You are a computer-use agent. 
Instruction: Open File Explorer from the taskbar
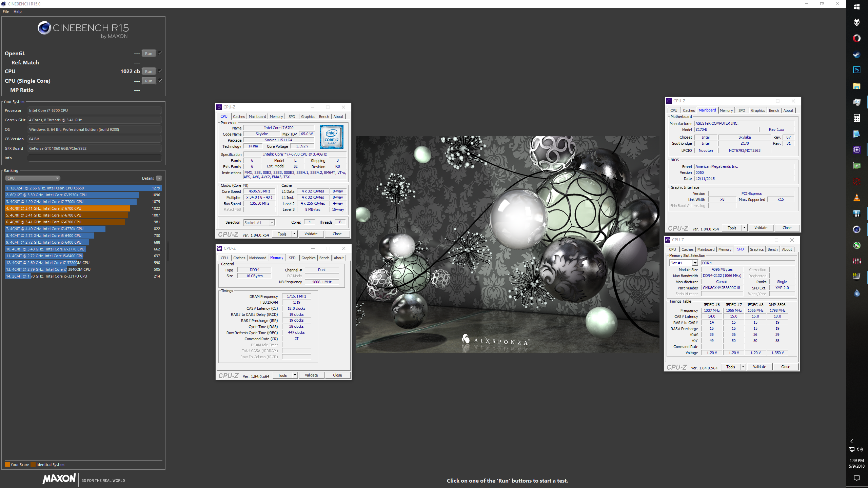(x=857, y=86)
